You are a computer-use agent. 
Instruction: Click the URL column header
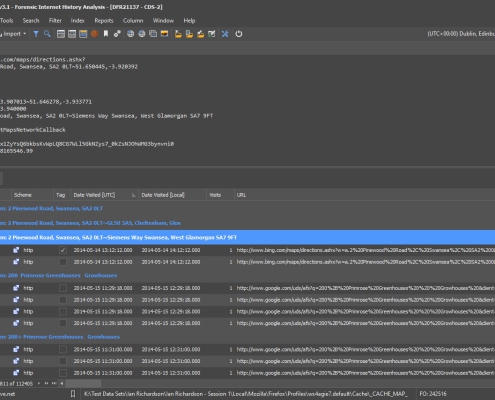click(x=364, y=195)
